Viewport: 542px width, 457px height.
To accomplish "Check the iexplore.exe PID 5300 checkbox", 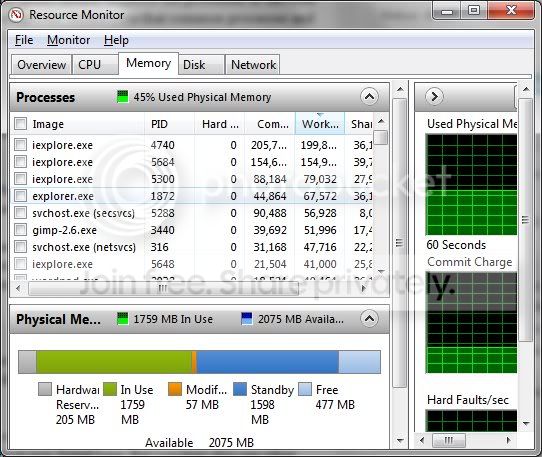I will (x=21, y=179).
